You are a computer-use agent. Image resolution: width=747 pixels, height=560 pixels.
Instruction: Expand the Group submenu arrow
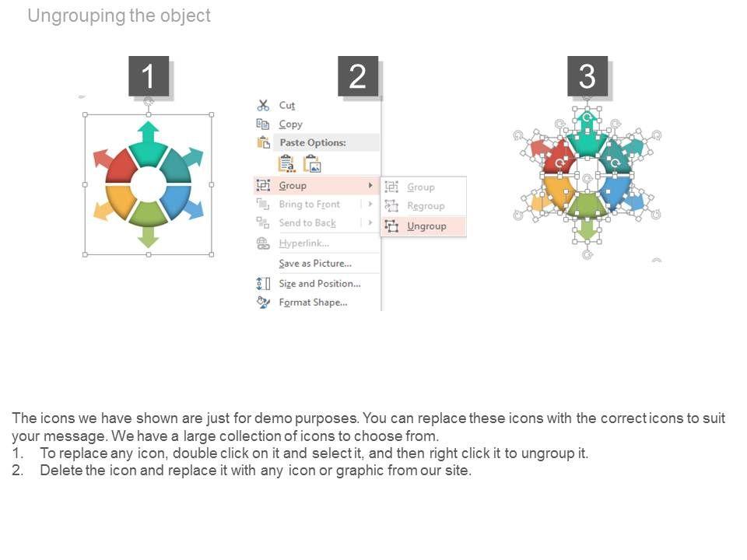[370, 185]
